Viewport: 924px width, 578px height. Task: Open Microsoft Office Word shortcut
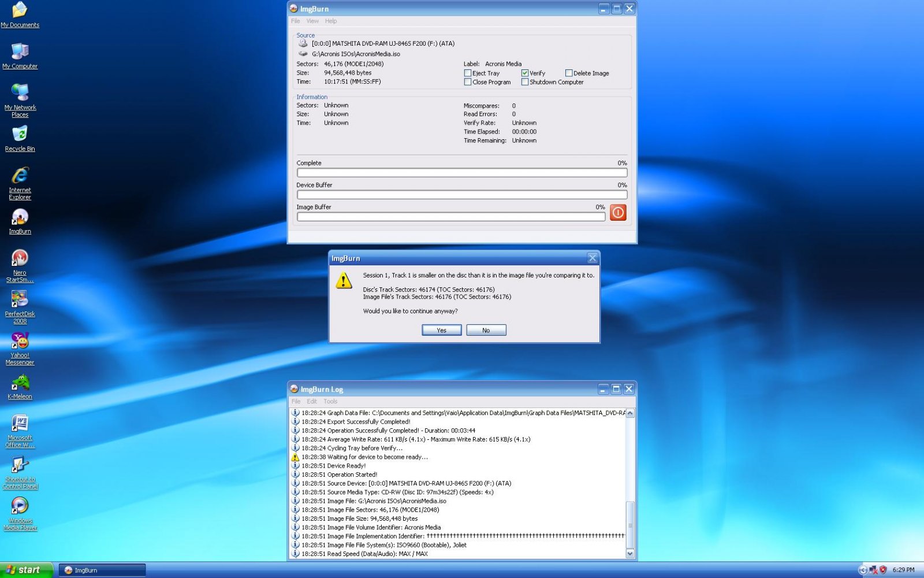[x=20, y=431]
